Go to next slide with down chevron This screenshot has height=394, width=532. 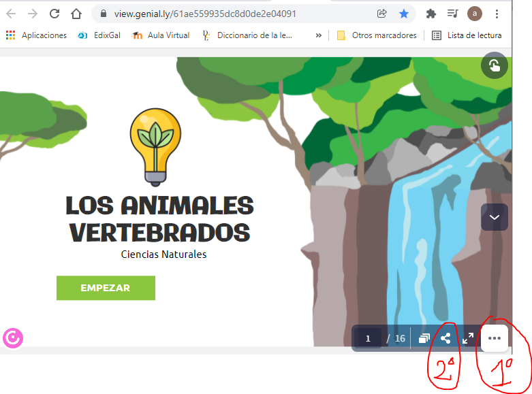click(495, 217)
